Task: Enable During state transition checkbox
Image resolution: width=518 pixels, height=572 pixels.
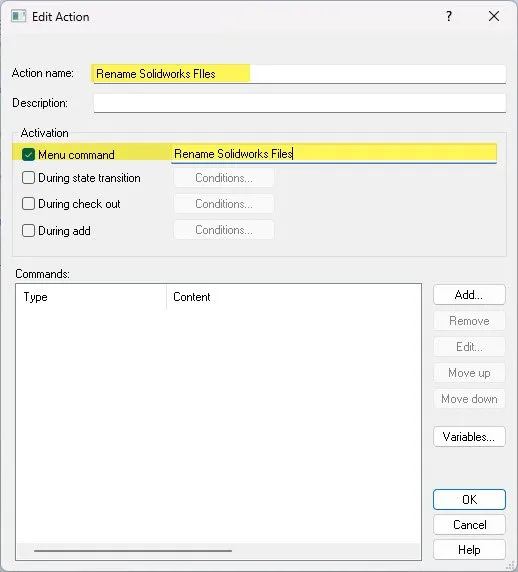Action: [x=28, y=178]
